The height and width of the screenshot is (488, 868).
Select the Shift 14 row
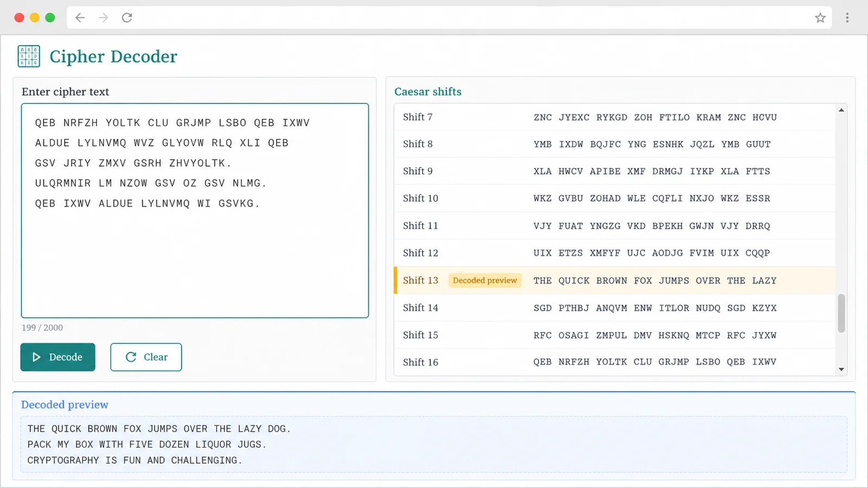[615, 308]
